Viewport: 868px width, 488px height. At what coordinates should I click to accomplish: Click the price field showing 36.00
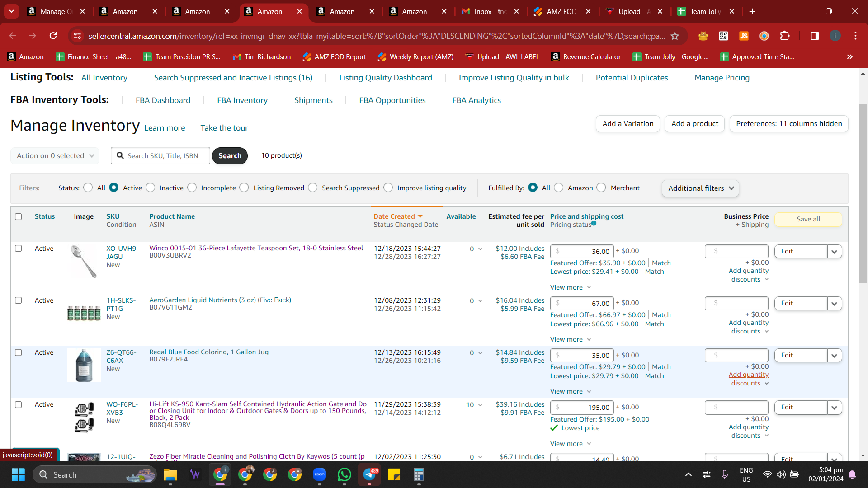pyautogui.click(x=582, y=252)
